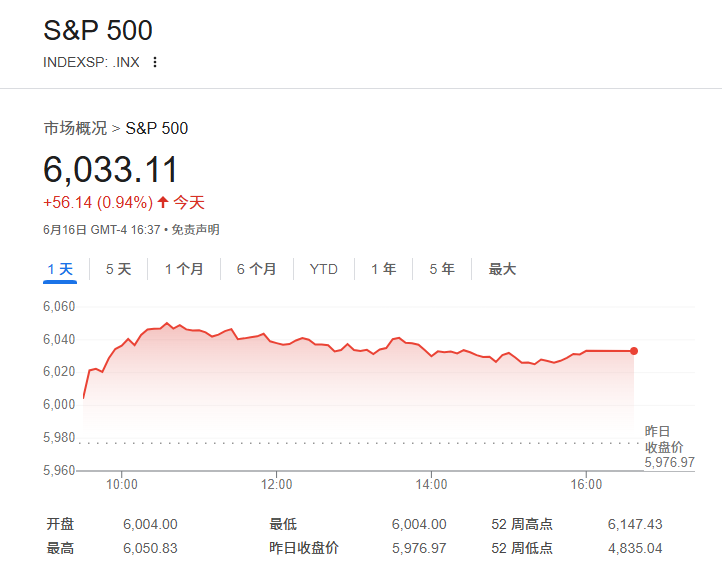This screenshot has height=568, width=722.
Task: Click the chart line near the 12:00 mark
Action: (277, 342)
